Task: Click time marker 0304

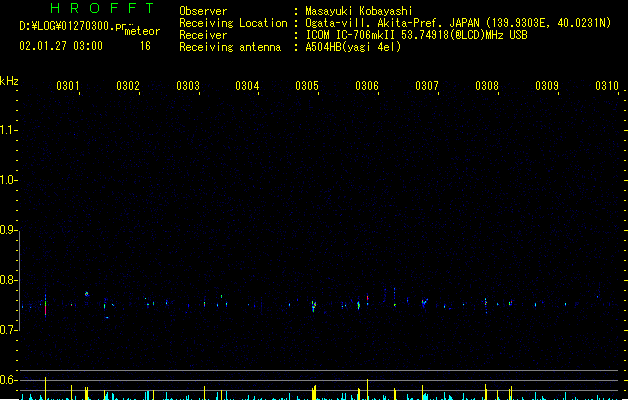Action: point(247,86)
